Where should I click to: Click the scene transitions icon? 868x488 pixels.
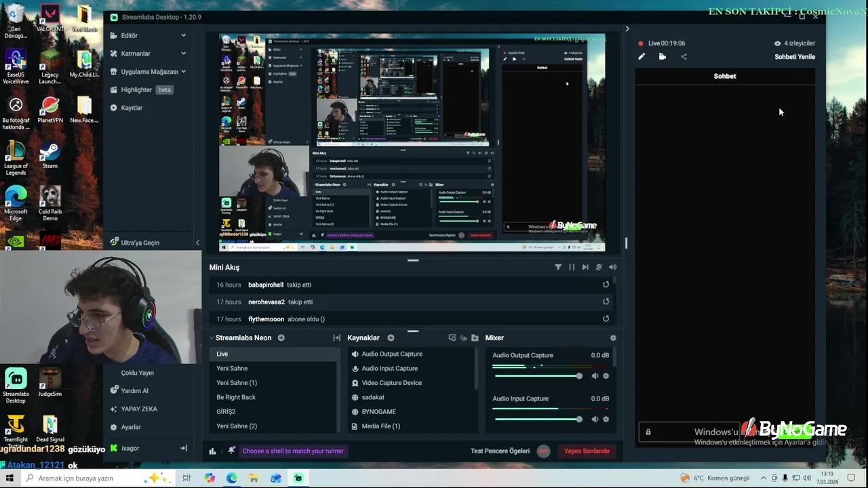click(x=336, y=338)
